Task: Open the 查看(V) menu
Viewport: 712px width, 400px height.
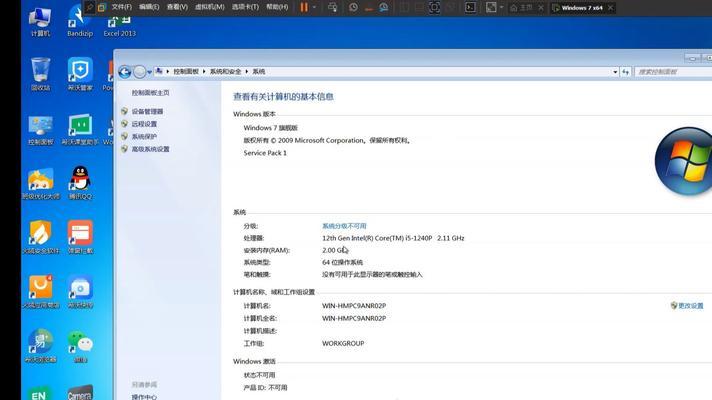Action: click(x=177, y=7)
